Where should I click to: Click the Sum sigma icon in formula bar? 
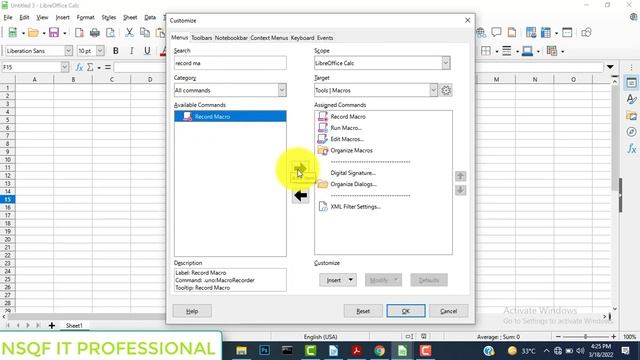pyautogui.click(x=90, y=67)
